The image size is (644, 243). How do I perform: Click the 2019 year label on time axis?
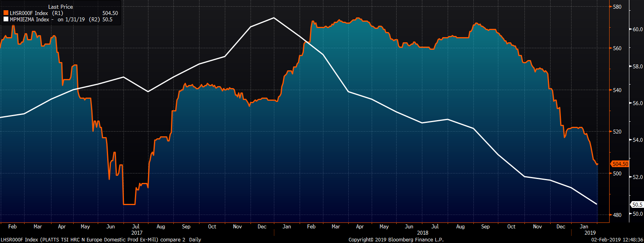[590, 233]
